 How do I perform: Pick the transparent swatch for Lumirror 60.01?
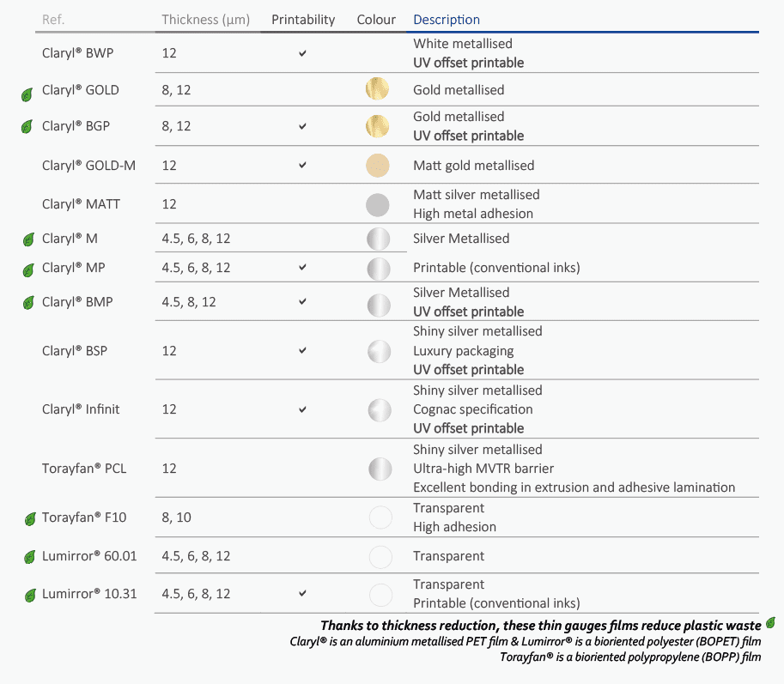point(380,557)
